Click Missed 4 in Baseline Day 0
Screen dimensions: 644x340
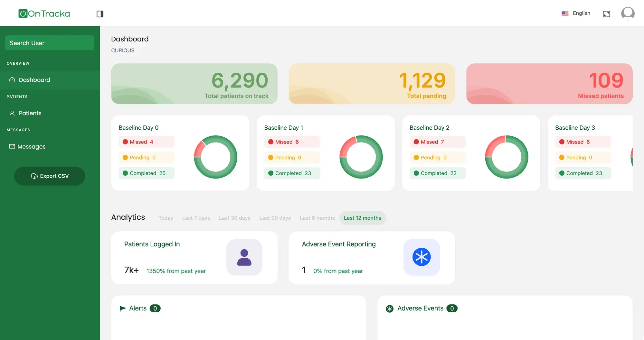[x=147, y=142]
